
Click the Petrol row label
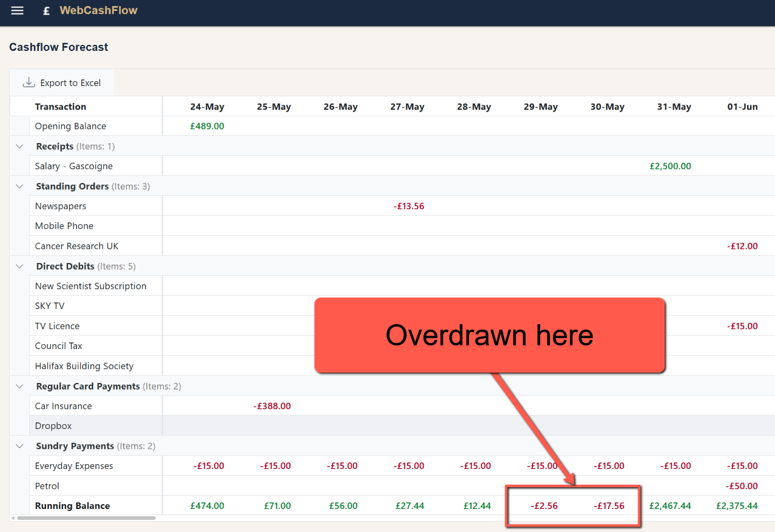pyautogui.click(x=47, y=486)
